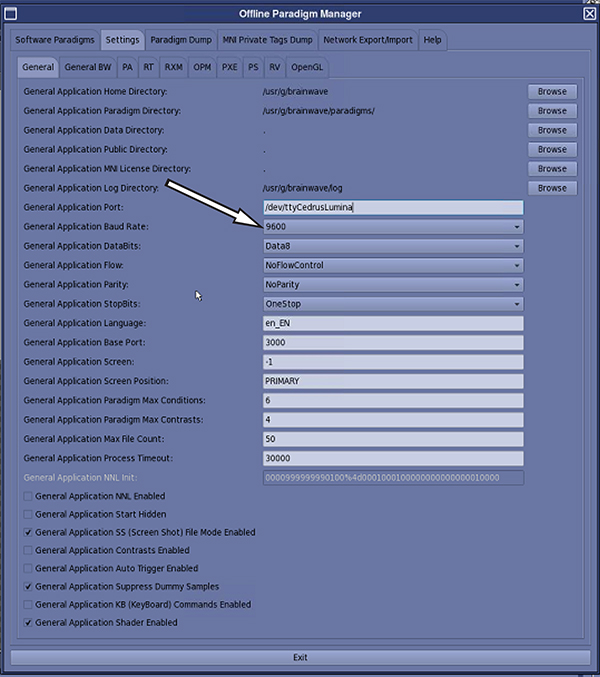
Task: Browse for the Application Log Directory
Action: tap(552, 188)
